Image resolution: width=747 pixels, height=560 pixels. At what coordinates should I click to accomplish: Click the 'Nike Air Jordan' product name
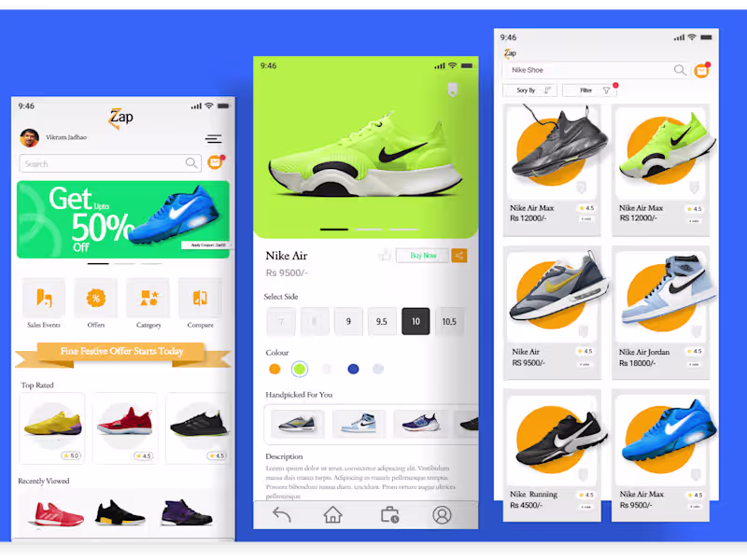tap(644, 352)
